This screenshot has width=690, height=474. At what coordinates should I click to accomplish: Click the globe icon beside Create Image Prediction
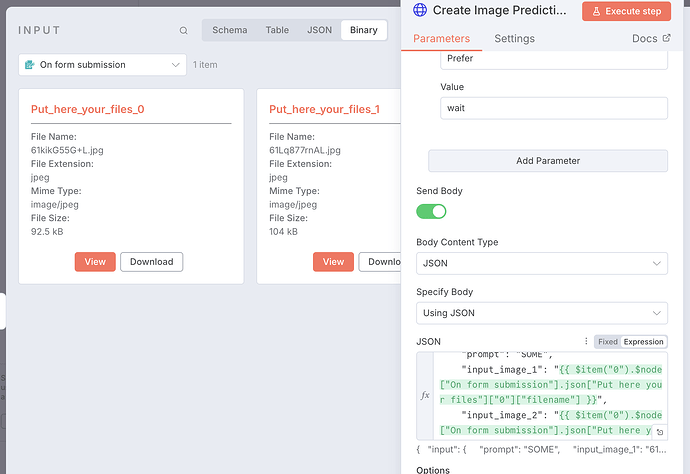tap(420, 10)
